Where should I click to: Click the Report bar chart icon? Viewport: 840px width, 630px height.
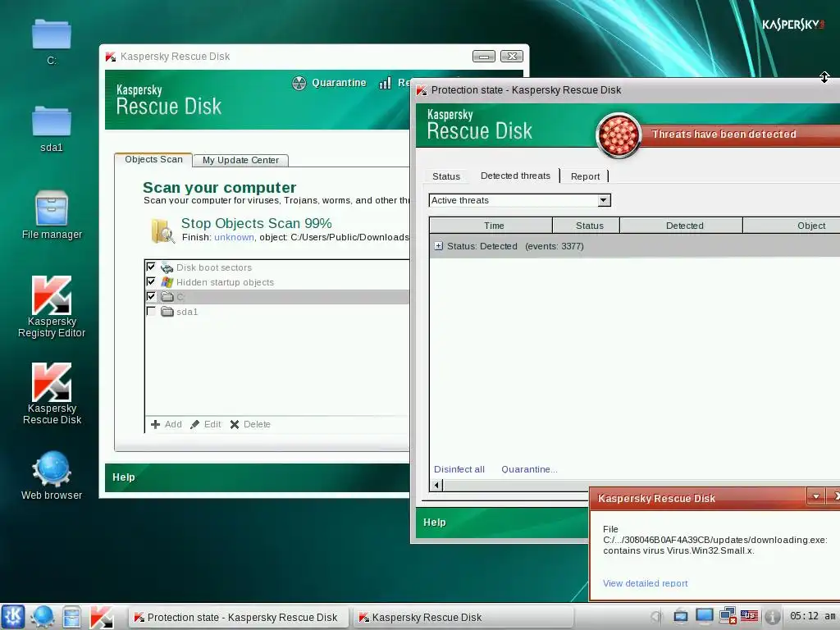(x=385, y=83)
